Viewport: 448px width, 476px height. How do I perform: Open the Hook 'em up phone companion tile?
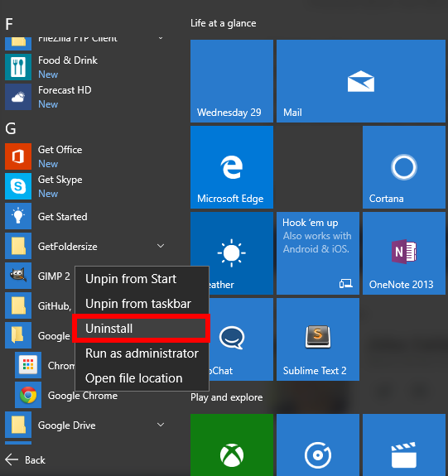coord(318,253)
